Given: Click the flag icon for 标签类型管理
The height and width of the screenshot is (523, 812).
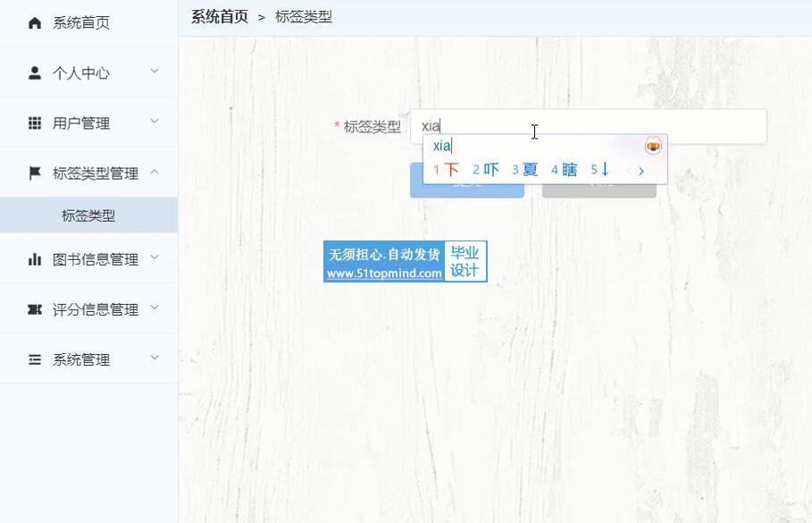Looking at the screenshot, I should (35, 173).
